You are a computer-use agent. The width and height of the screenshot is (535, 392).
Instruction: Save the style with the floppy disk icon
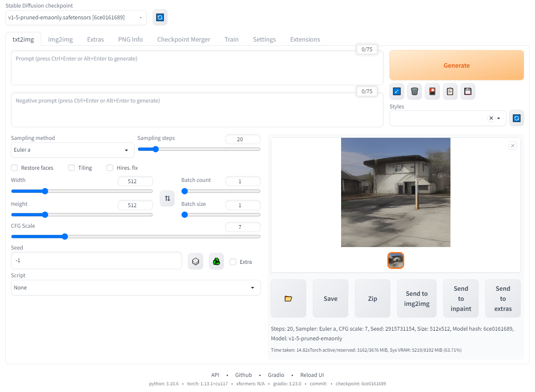468,91
